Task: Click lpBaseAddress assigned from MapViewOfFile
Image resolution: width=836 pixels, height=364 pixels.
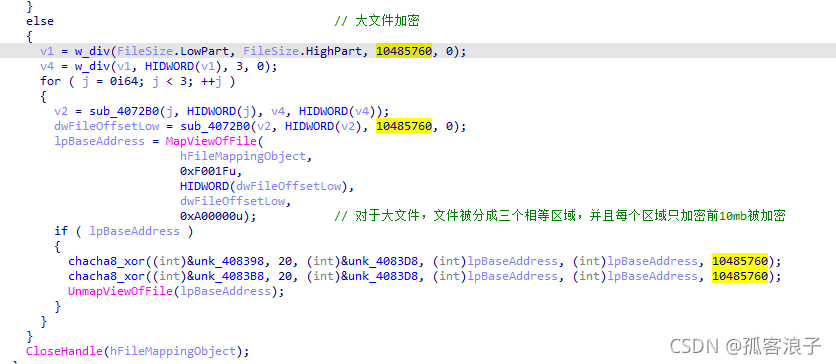Action: click(x=99, y=141)
